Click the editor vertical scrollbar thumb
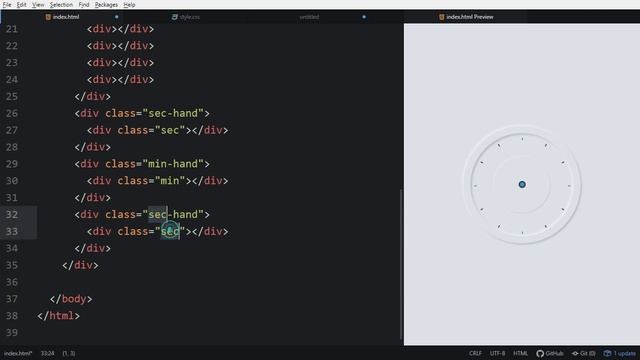This screenshot has height=360, width=640. coord(401,264)
